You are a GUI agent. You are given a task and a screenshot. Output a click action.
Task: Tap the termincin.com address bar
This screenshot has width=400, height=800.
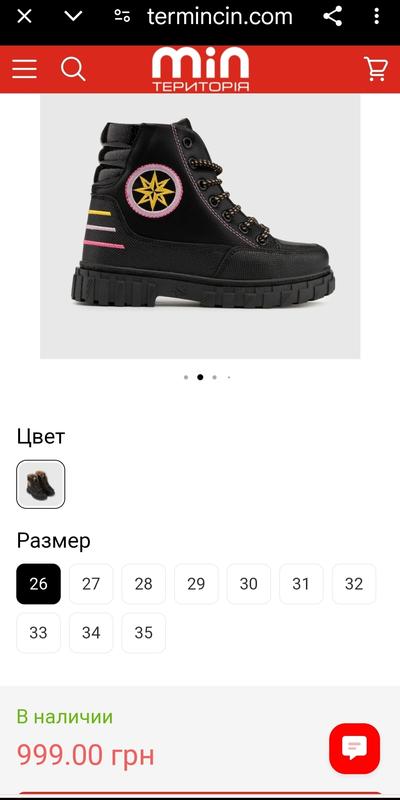220,17
